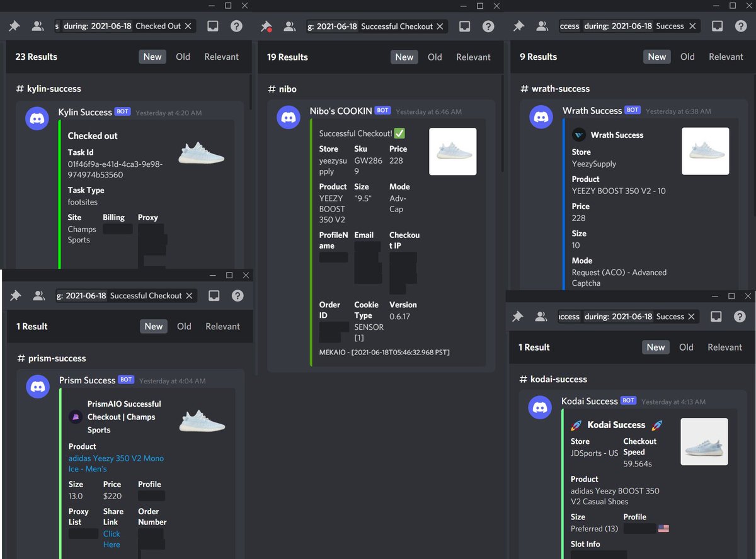Select Relevant sort in 19 Results window

click(473, 57)
